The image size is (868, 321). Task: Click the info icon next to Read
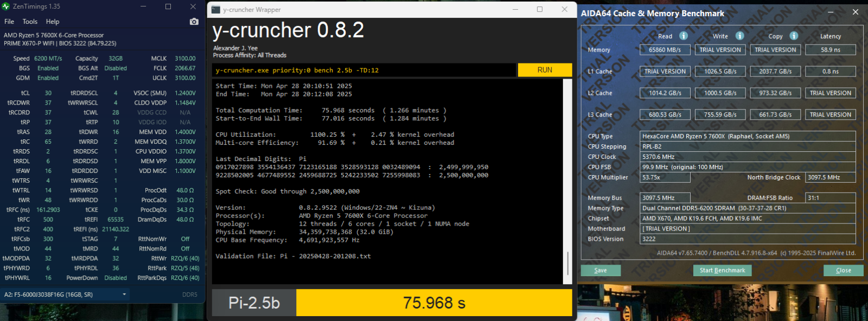(x=684, y=36)
